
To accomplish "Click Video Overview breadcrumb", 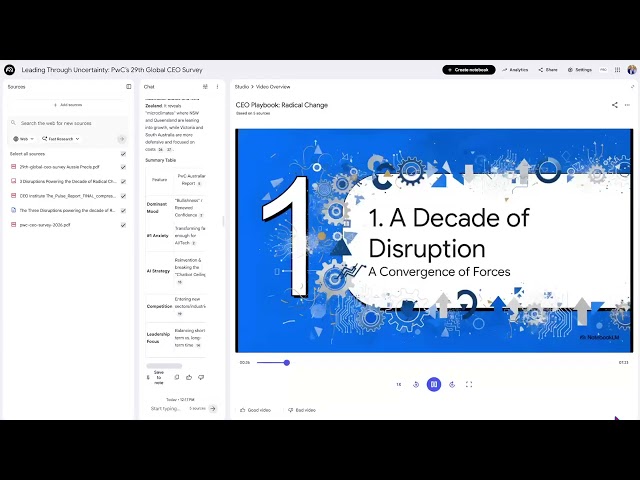I will tap(273, 87).
